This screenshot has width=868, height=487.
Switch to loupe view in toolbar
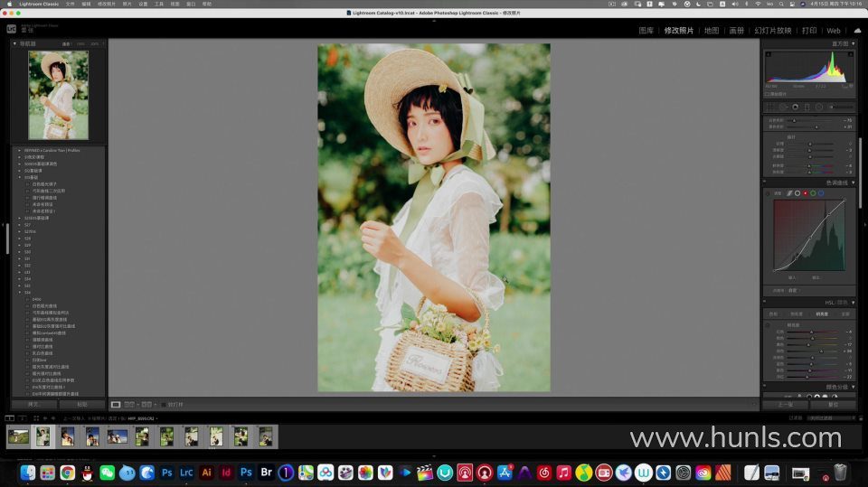point(116,405)
